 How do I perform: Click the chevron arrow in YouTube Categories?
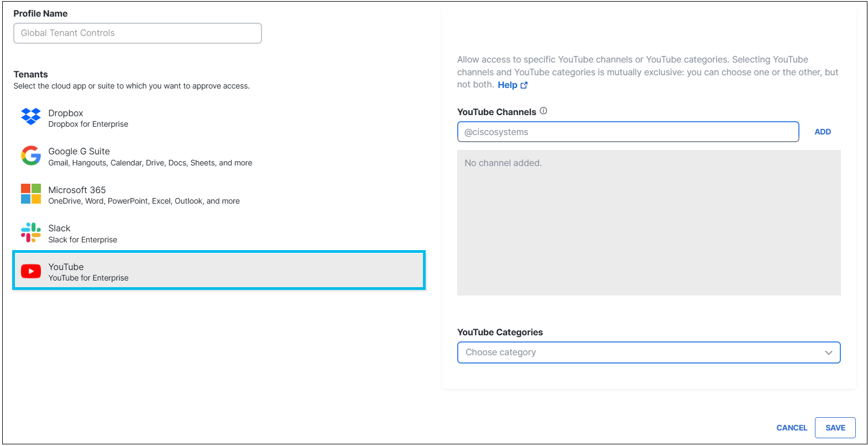pos(828,352)
